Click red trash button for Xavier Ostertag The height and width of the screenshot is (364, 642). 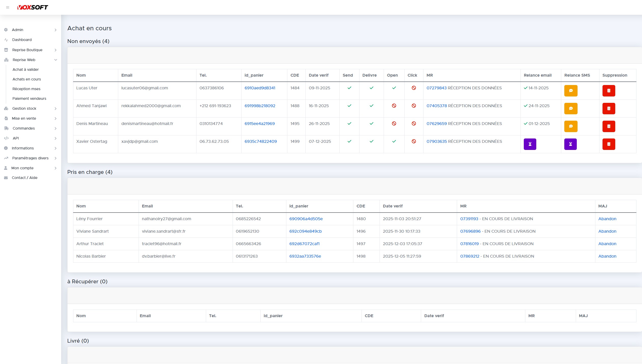(609, 144)
